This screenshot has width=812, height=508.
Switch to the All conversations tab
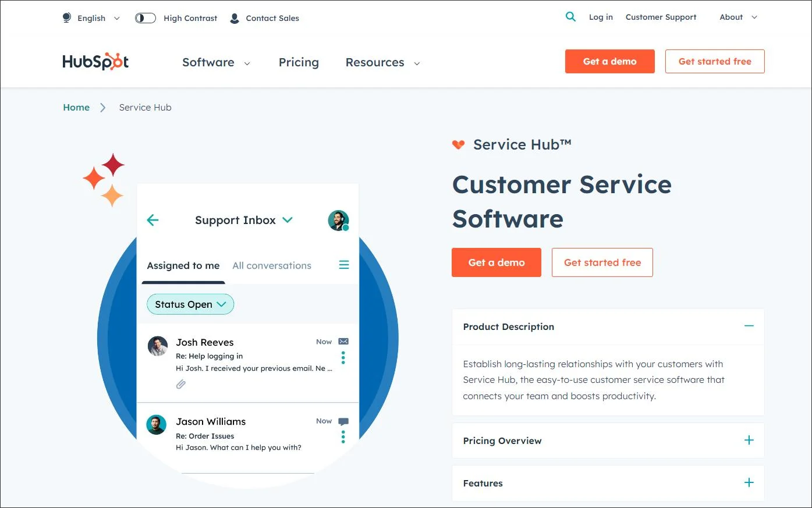(271, 265)
